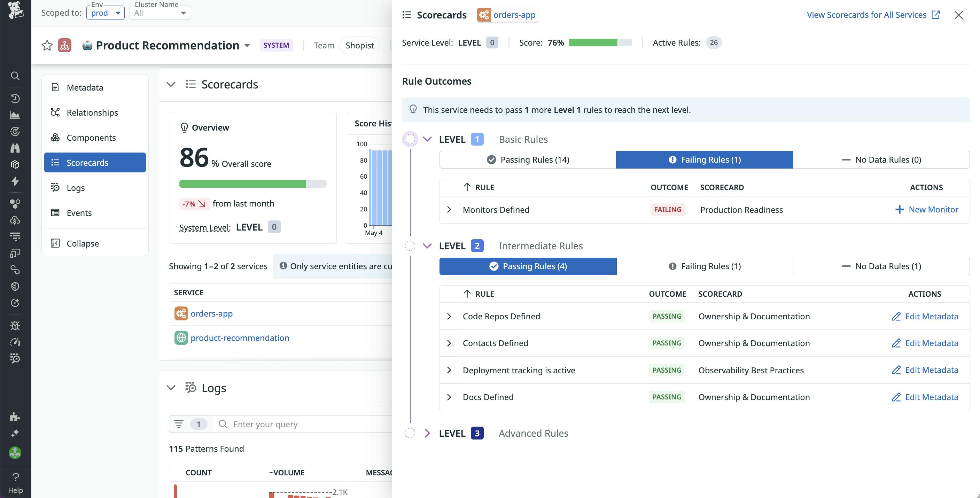The image size is (980, 498).
Task: Click the bug icon for error tracking
Action: click(15, 325)
